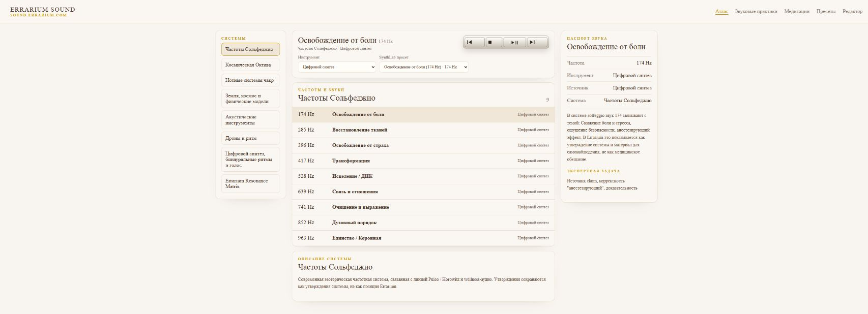This screenshot has height=314, width=868.
Task: Select the 741 Hz Очищение и выражение row
Action: (423, 207)
